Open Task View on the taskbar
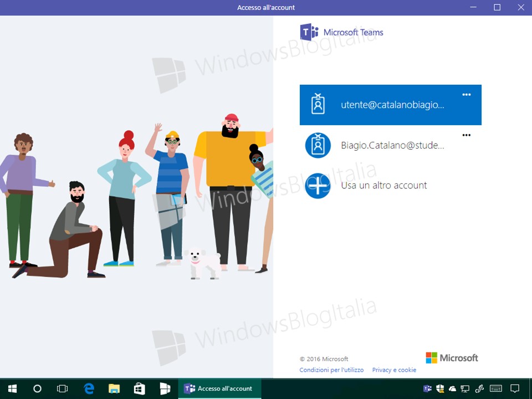The height and width of the screenshot is (399, 532). tap(62, 388)
